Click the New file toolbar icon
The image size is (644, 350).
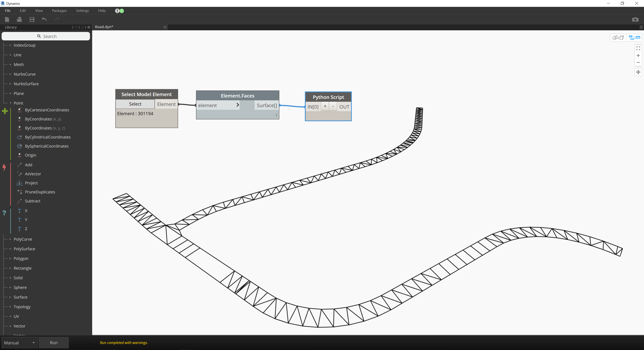[x=7, y=19]
